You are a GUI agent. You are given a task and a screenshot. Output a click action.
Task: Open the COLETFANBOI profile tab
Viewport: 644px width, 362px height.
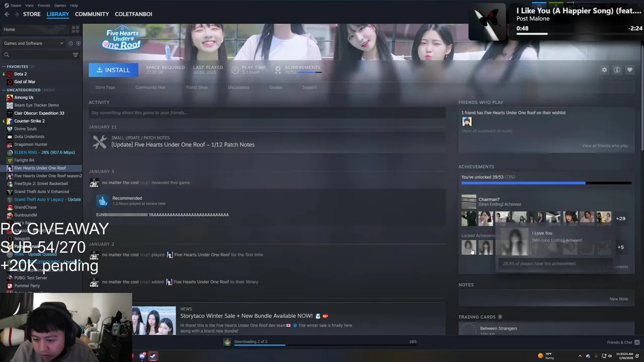133,14
